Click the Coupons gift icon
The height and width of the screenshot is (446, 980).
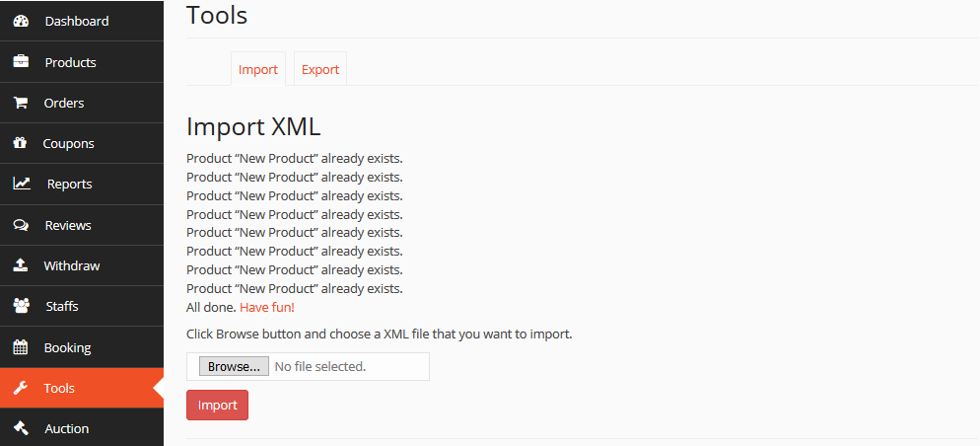(20, 143)
